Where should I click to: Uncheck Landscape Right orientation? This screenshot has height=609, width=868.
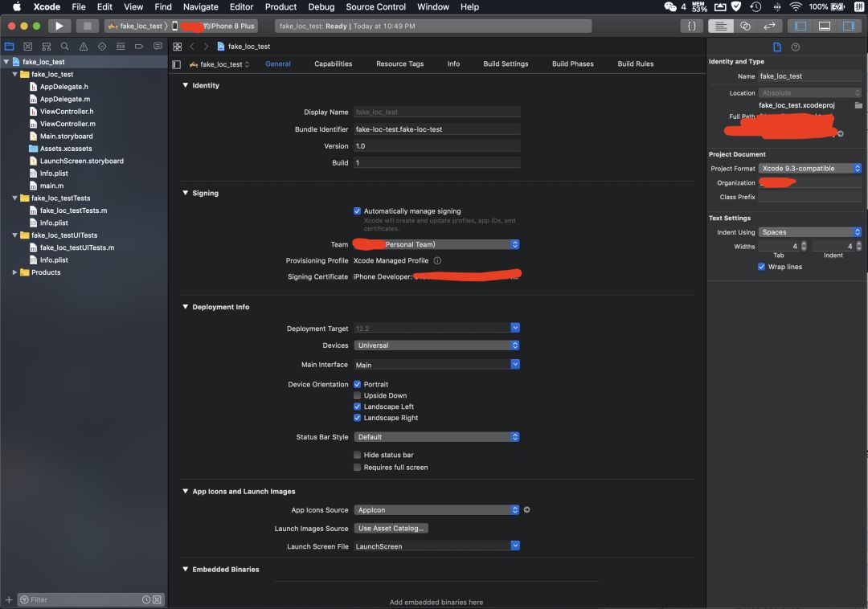[x=357, y=418]
